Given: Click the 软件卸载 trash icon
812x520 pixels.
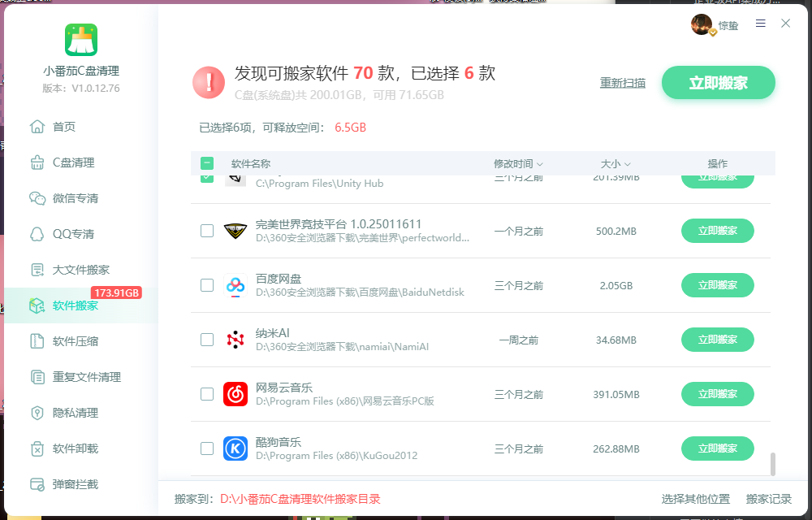Looking at the screenshot, I should 37,448.
